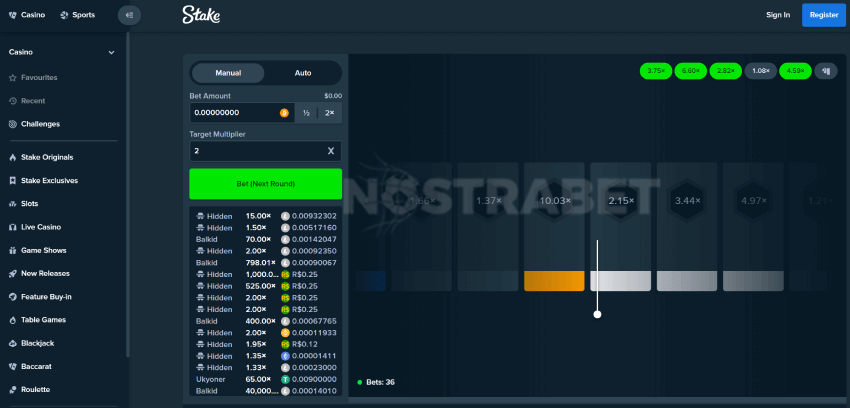The height and width of the screenshot is (408, 850).
Task: Halve the bet amount with ½ button
Action: [306, 113]
